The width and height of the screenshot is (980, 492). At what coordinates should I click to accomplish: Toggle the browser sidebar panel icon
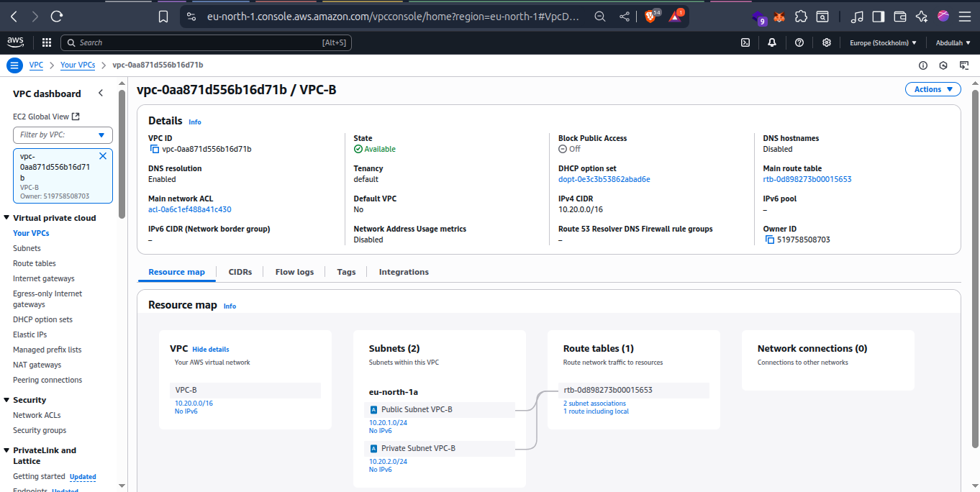(x=878, y=17)
